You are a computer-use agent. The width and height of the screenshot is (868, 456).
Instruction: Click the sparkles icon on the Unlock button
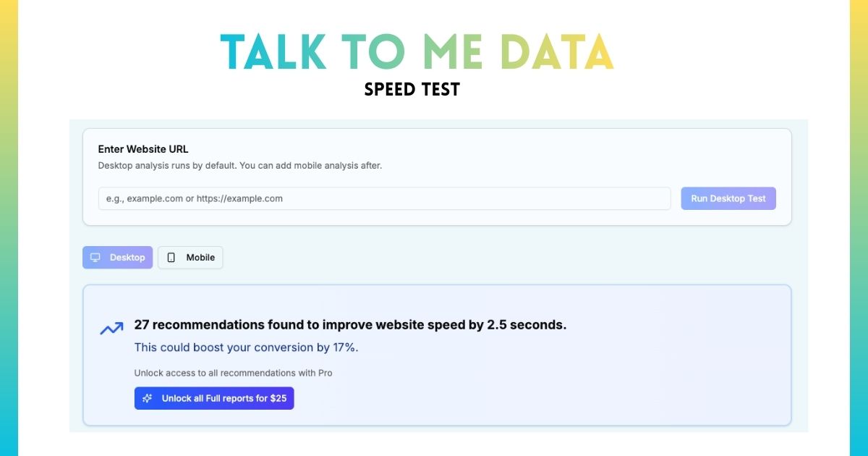[x=148, y=397]
